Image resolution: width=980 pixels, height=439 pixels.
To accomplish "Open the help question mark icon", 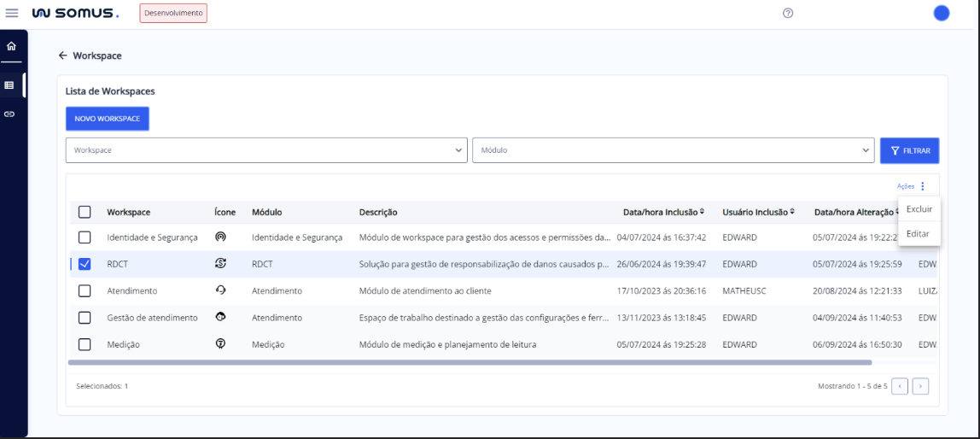I will [x=787, y=13].
